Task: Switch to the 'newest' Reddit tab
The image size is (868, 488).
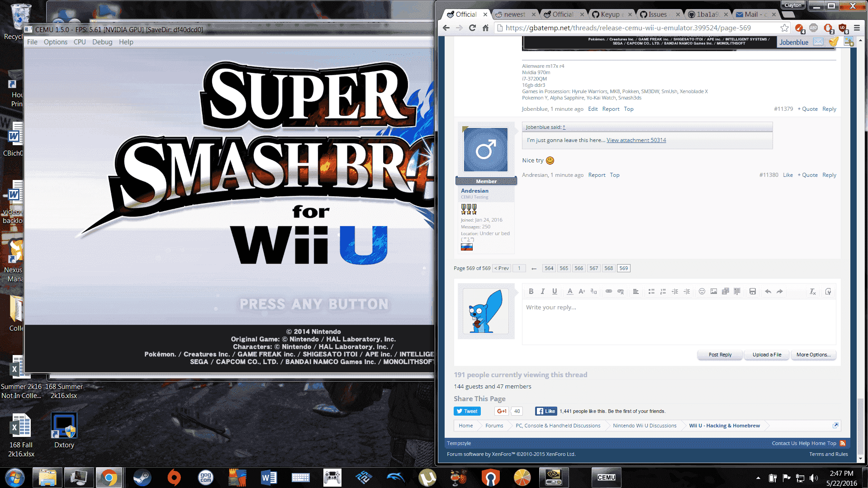Action: 515,14
